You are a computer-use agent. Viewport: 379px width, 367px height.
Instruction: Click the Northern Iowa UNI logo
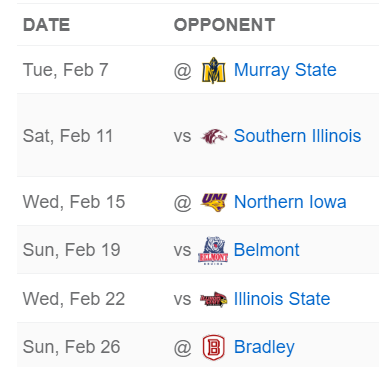click(x=214, y=202)
